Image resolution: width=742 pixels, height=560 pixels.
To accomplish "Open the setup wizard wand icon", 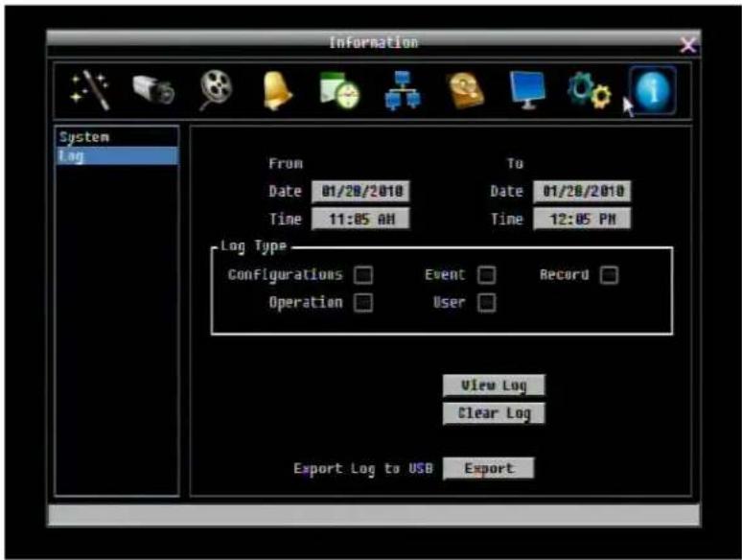I will click(x=90, y=90).
